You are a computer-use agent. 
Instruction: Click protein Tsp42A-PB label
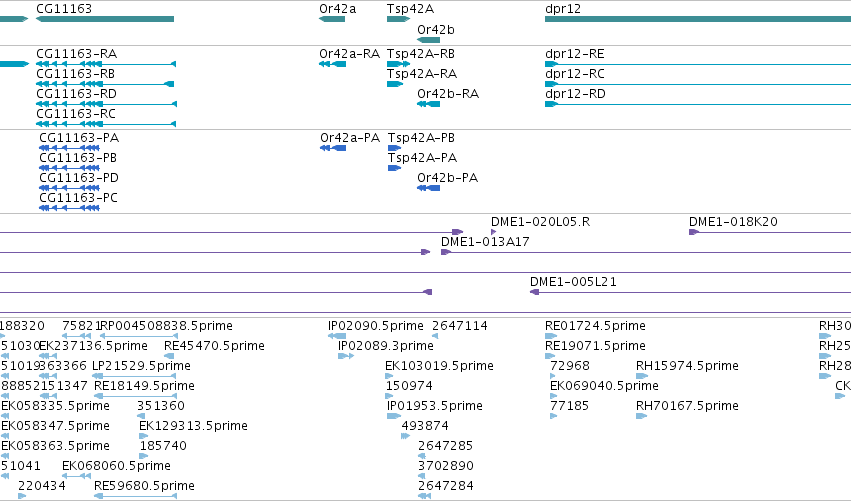coord(421,138)
